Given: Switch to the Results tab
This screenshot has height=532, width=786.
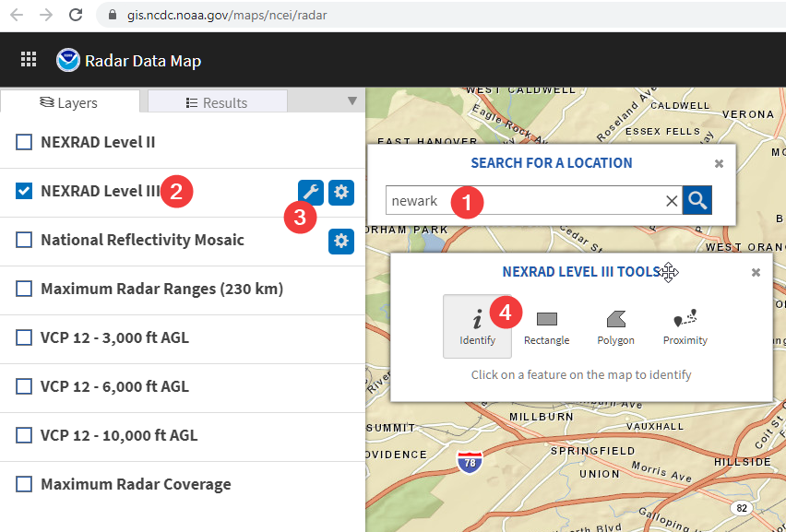Looking at the screenshot, I should (x=217, y=101).
